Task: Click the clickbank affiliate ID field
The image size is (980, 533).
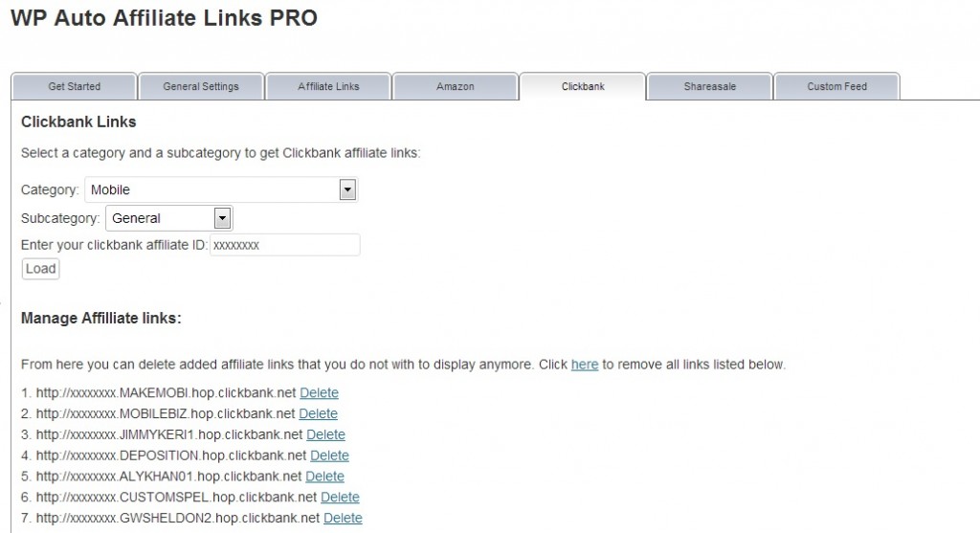Action: tap(285, 245)
